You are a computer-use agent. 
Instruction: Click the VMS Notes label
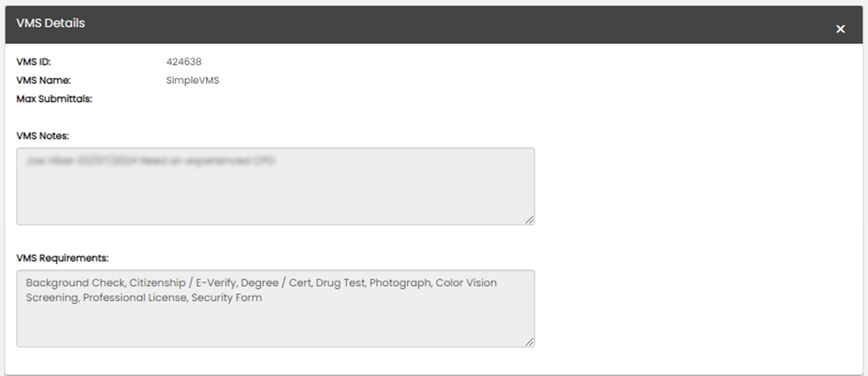(43, 136)
